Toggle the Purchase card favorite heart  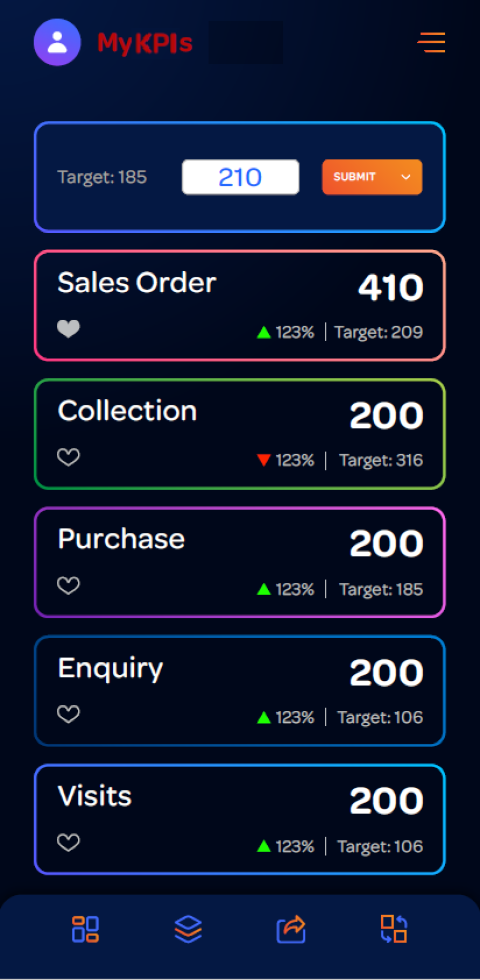[x=68, y=585]
